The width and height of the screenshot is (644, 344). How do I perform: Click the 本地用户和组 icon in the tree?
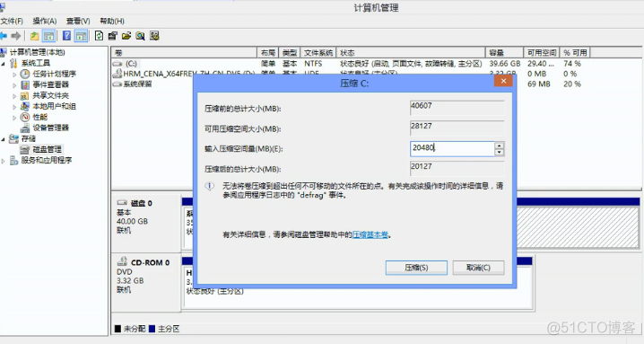point(25,106)
